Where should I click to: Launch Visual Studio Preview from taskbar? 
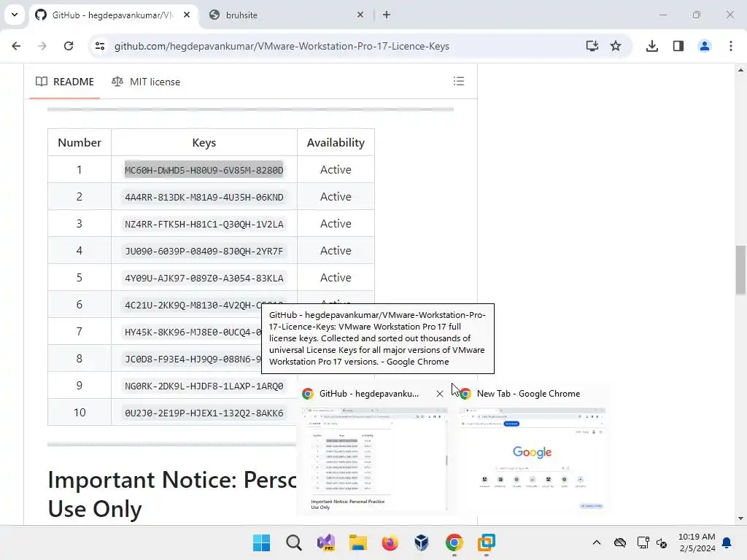tap(326, 542)
